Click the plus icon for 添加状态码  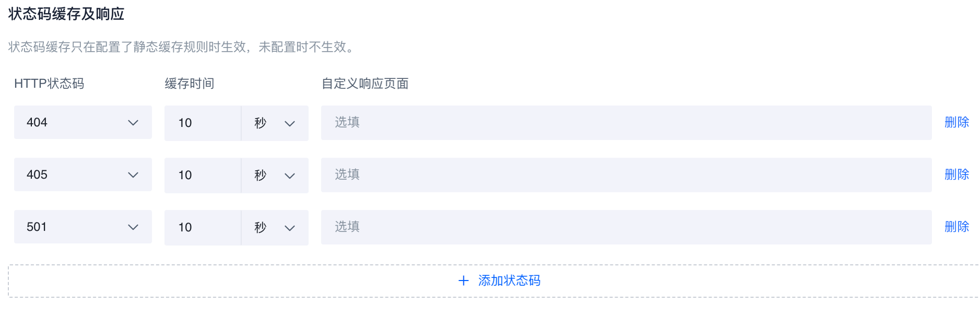point(463,281)
